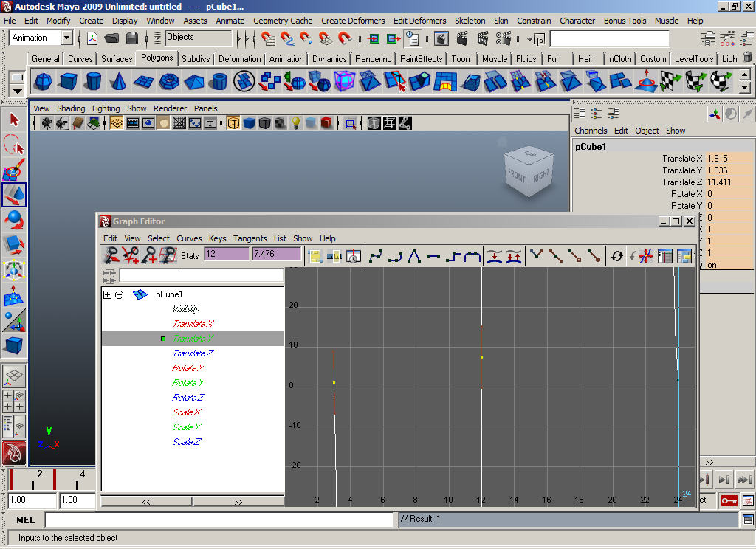Image resolution: width=756 pixels, height=549 pixels.
Task: Click the Script Editor button at bottom right
Action: (x=748, y=520)
